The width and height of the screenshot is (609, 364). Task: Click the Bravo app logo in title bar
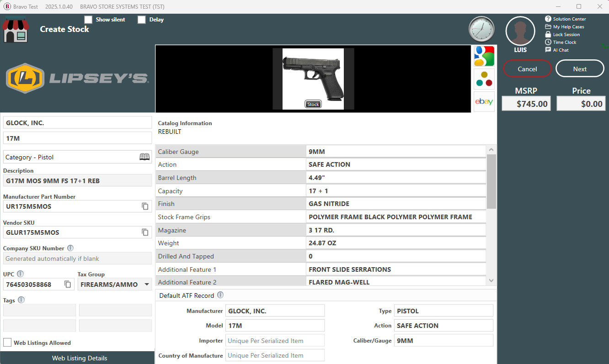tap(7, 7)
